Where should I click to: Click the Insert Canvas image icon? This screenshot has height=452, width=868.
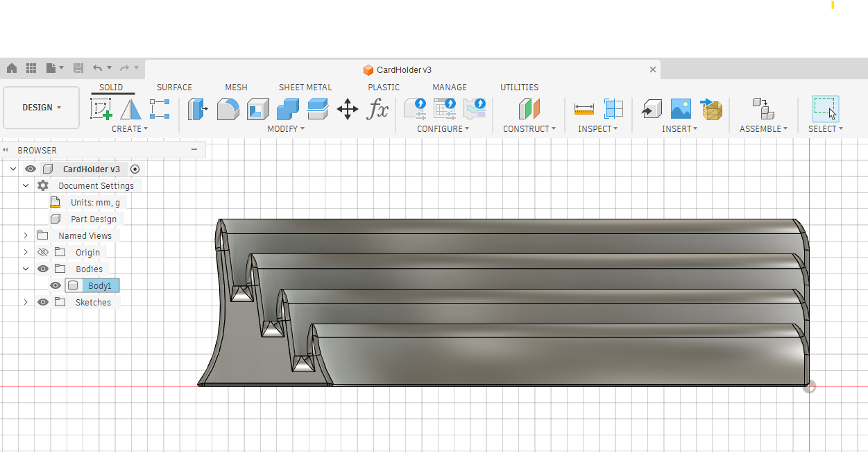681,109
